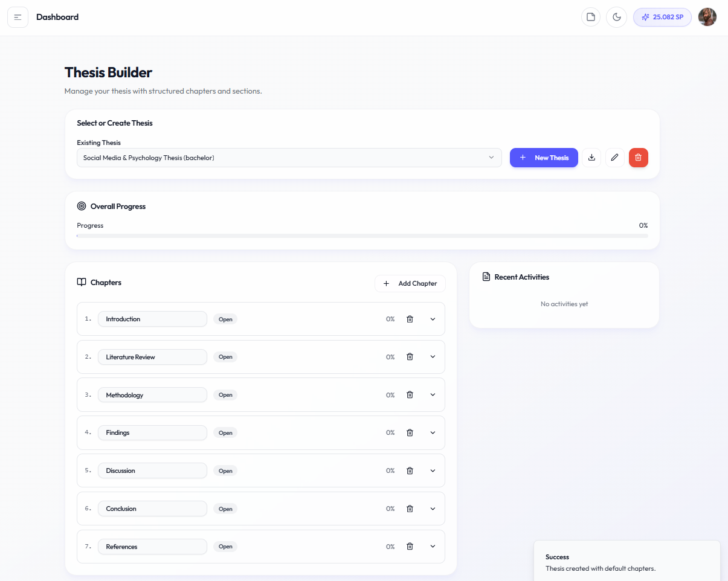This screenshot has width=728, height=581.
Task: Click the overall progress bar
Action: pyautogui.click(x=362, y=236)
